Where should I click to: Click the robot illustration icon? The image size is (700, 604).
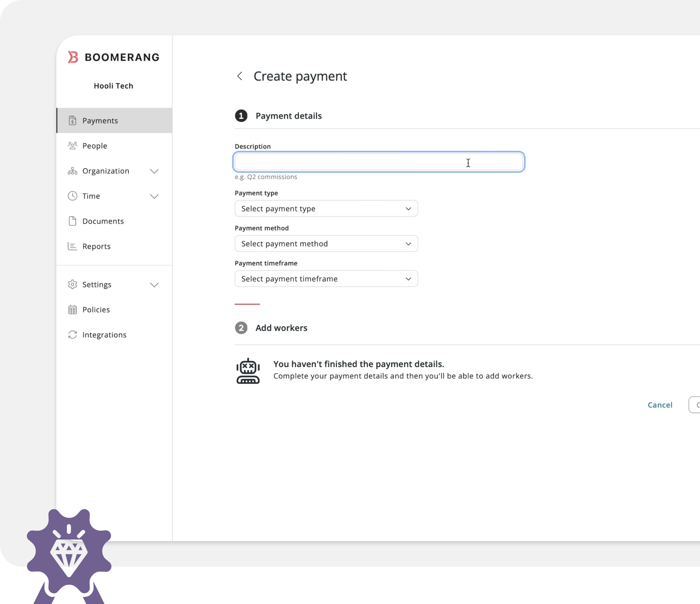point(248,371)
